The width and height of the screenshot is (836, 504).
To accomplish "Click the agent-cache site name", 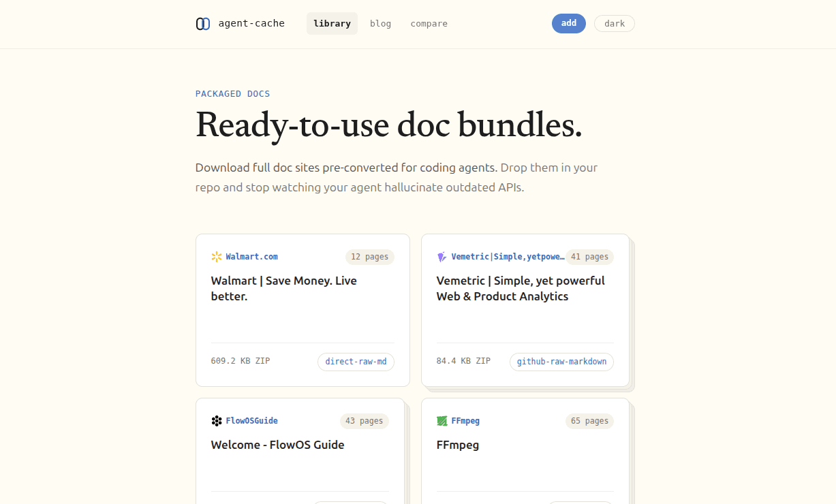I will pos(251,23).
